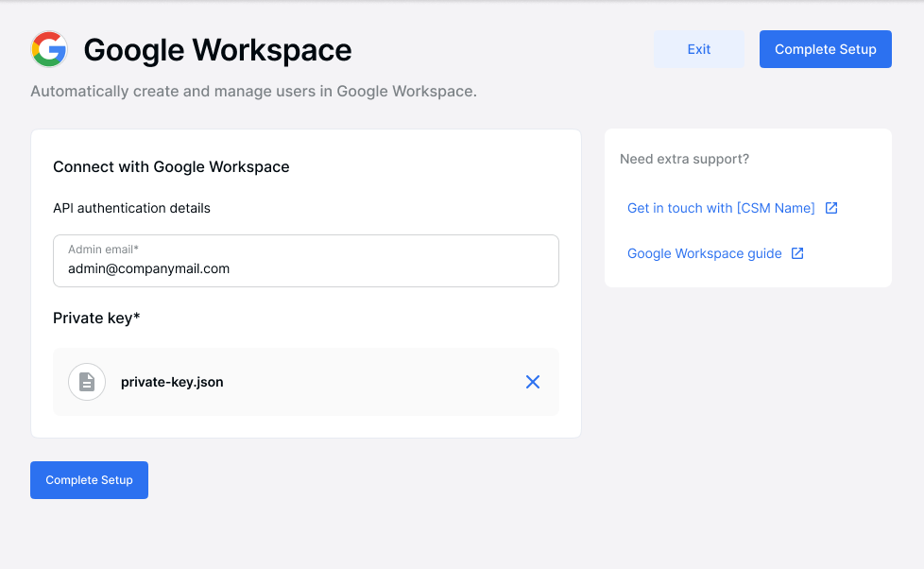The width and height of the screenshot is (924, 569).
Task: Open the Google Workspace guide link
Action: (x=704, y=253)
